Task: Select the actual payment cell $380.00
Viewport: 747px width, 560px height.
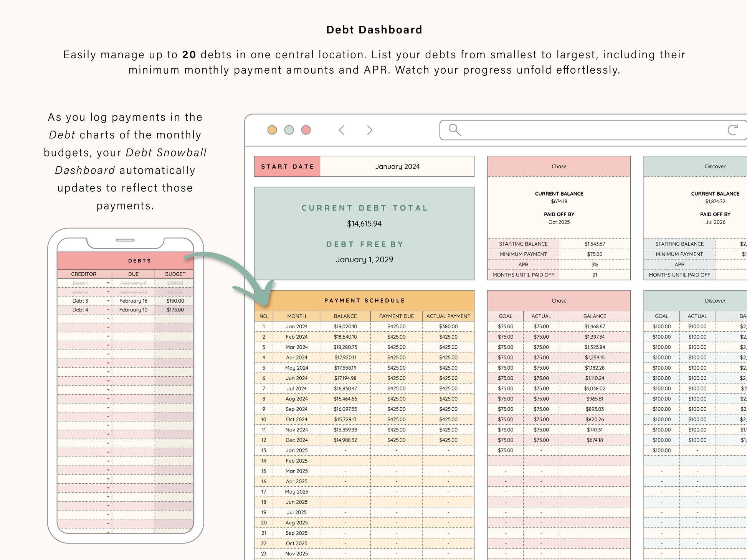Action: point(448,326)
